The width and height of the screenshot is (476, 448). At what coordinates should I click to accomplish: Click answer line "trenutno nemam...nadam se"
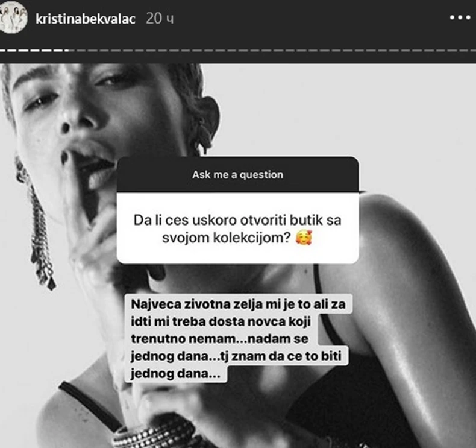pyautogui.click(x=219, y=339)
